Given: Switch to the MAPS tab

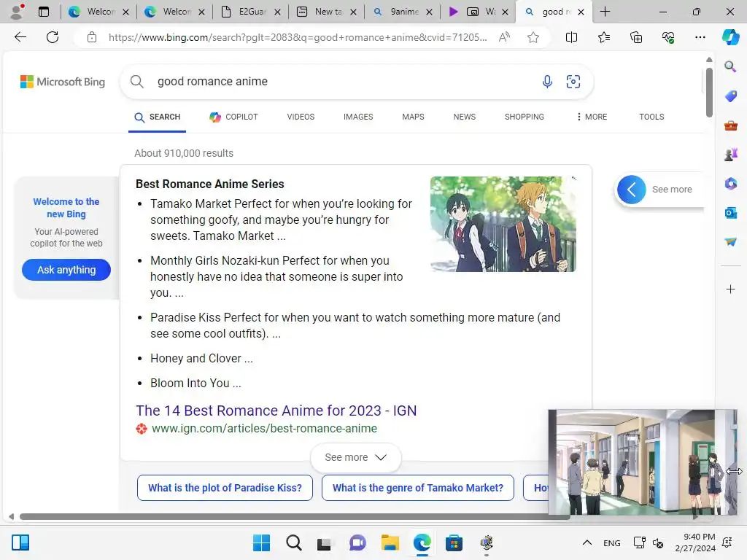Looking at the screenshot, I should [413, 117].
